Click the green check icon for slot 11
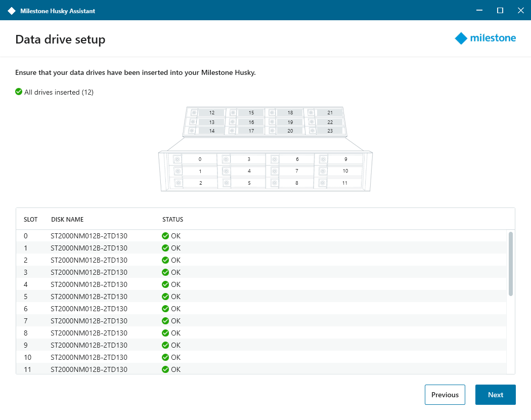 click(165, 369)
